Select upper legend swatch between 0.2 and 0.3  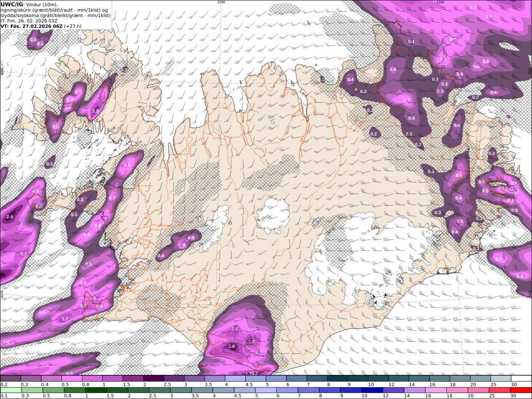coord(10,378)
